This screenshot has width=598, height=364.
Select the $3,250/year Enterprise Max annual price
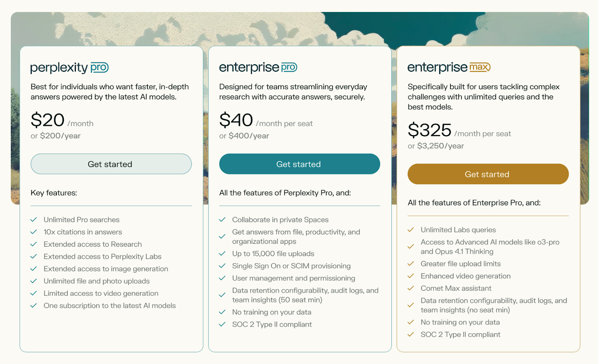click(440, 146)
